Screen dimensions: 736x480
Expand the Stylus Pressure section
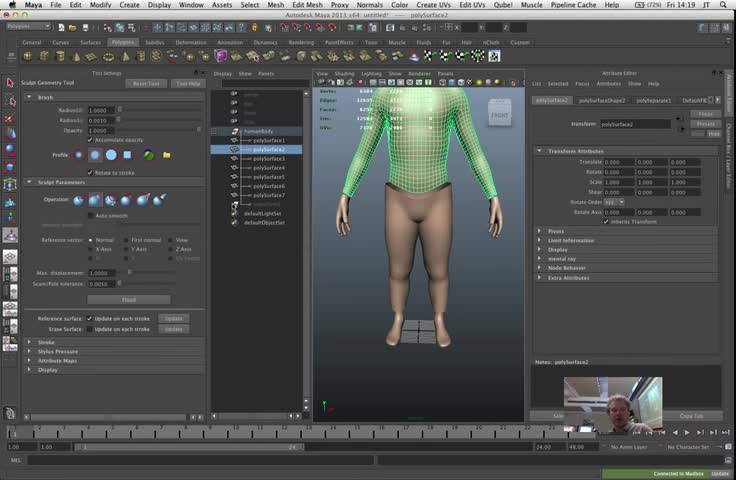57,351
